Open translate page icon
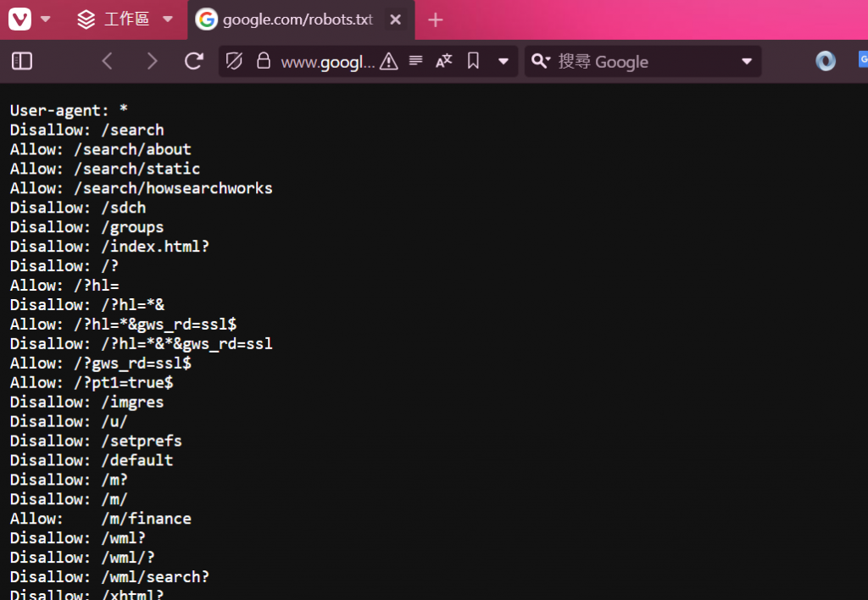 click(x=443, y=61)
